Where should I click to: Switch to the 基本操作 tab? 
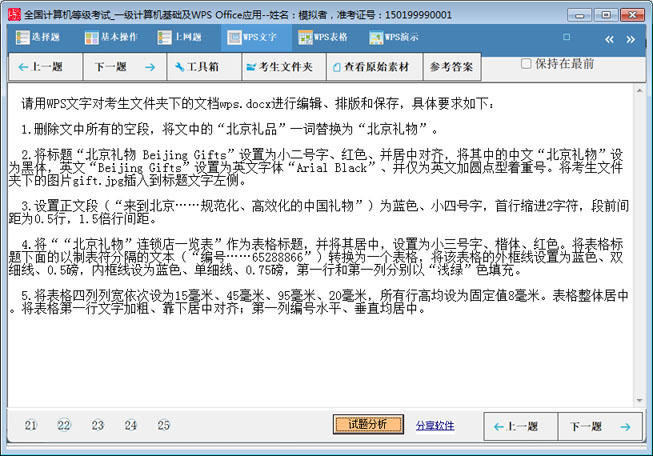pyautogui.click(x=111, y=37)
